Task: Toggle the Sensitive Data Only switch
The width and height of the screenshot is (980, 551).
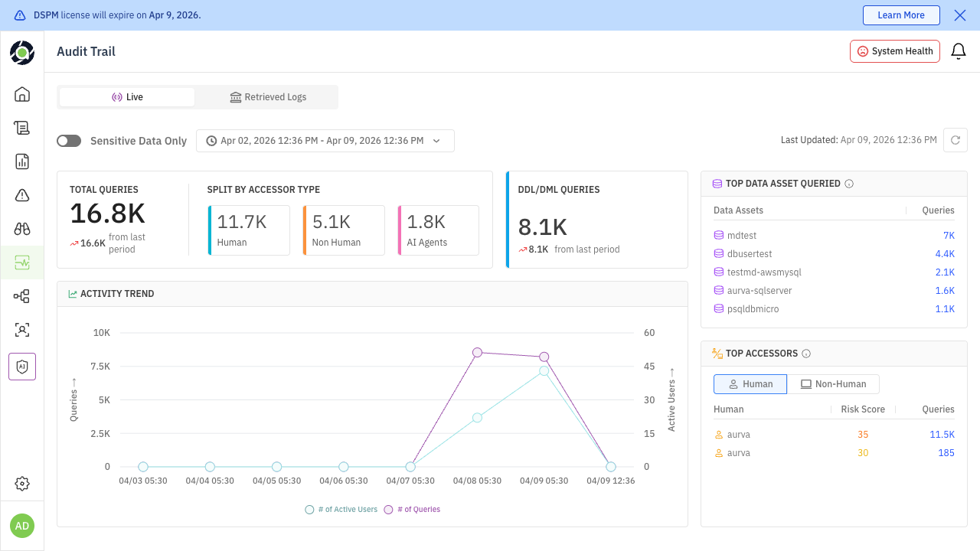Action: pos(69,141)
